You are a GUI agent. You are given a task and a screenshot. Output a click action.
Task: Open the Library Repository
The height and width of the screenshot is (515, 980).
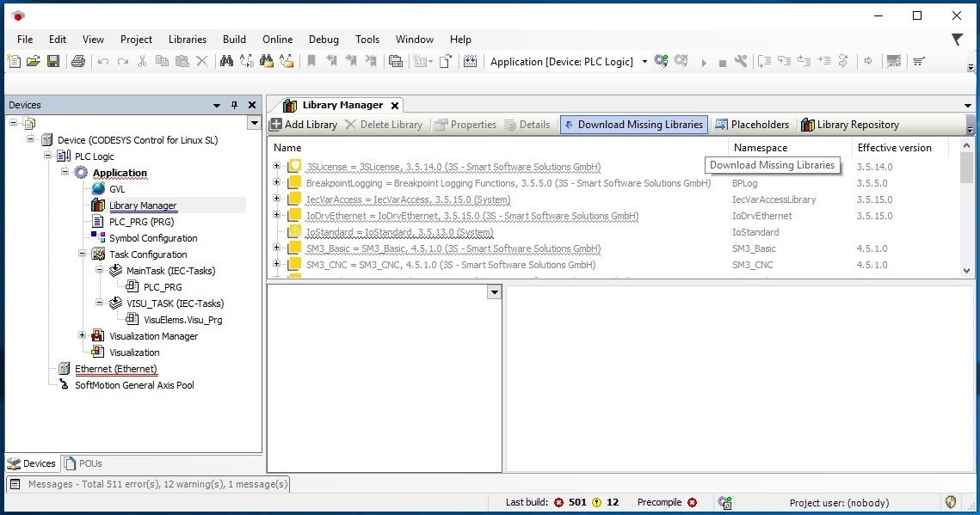pyautogui.click(x=850, y=124)
